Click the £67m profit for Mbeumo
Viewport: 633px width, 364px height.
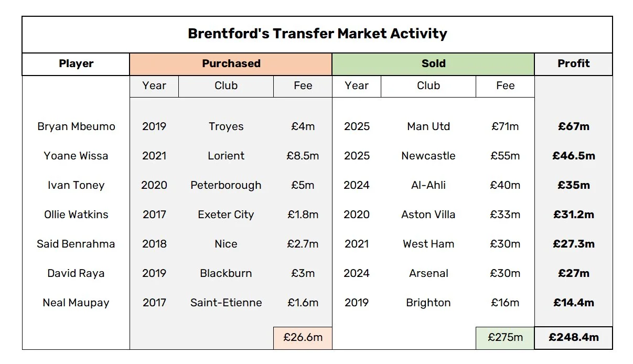pos(573,126)
